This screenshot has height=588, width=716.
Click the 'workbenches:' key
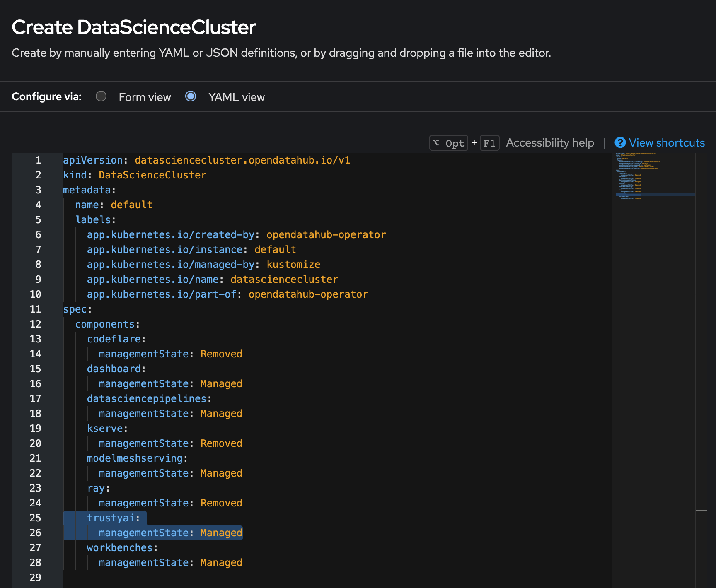tap(122, 548)
